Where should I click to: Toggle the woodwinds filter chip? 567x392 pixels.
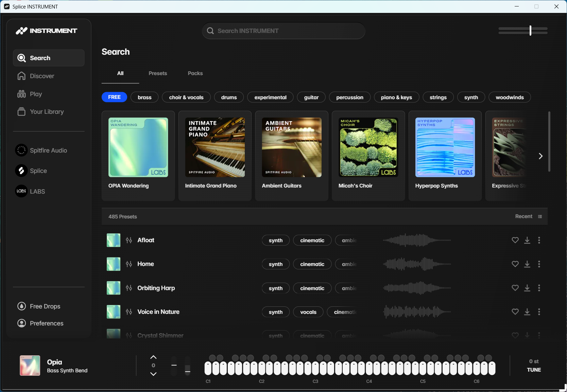click(x=510, y=97)
